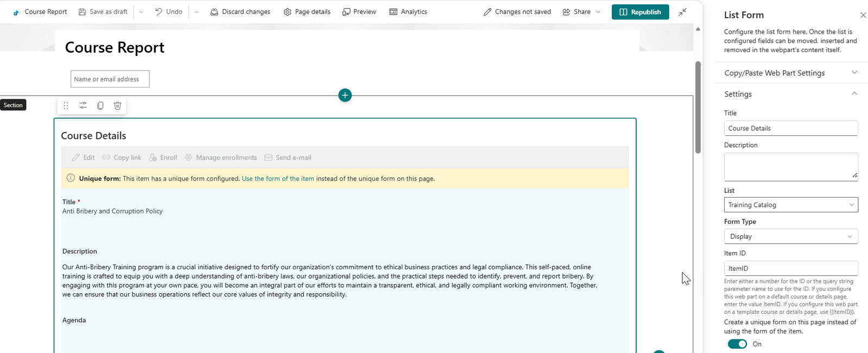Click the Section label
Image resolution: width=868 pixels, height=353 pixels.
13,105
